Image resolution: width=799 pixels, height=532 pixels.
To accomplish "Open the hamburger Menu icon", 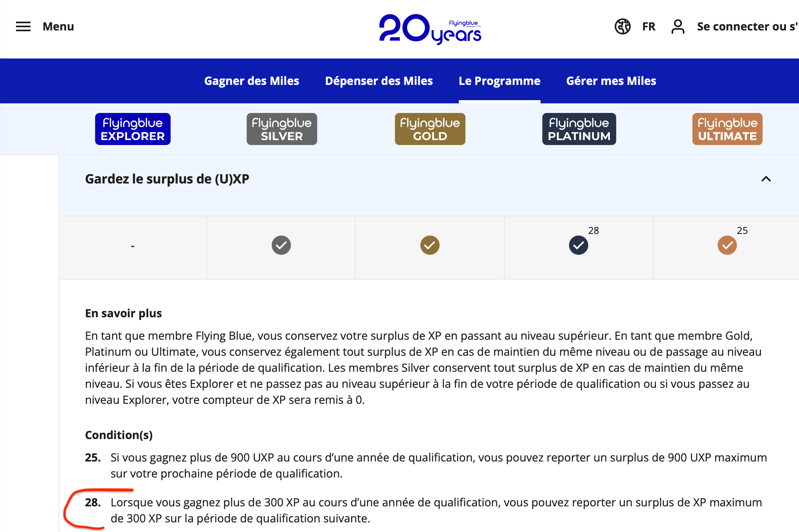I will click(23, 26).
